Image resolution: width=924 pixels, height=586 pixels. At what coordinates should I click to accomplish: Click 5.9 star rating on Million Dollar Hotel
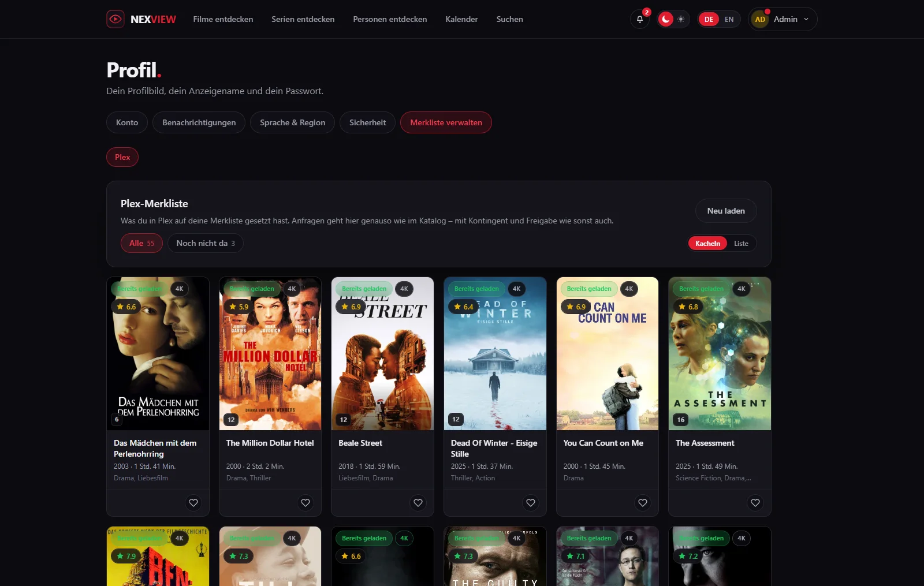point(239,307)
